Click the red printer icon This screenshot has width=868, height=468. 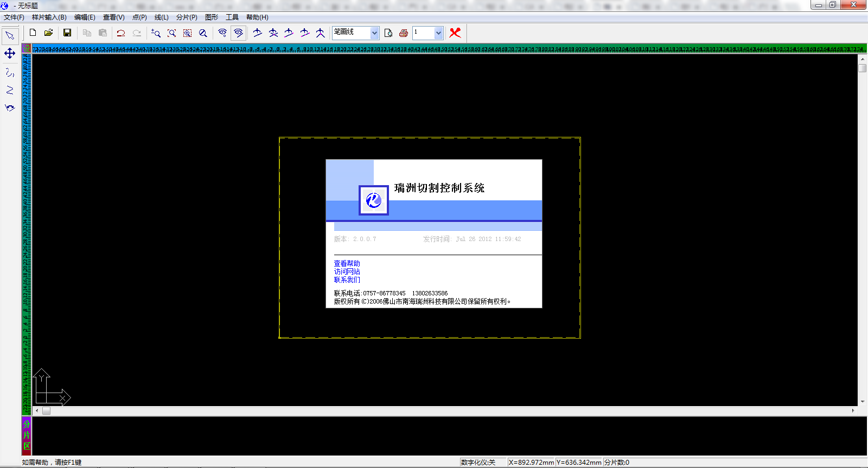[404, 33]
